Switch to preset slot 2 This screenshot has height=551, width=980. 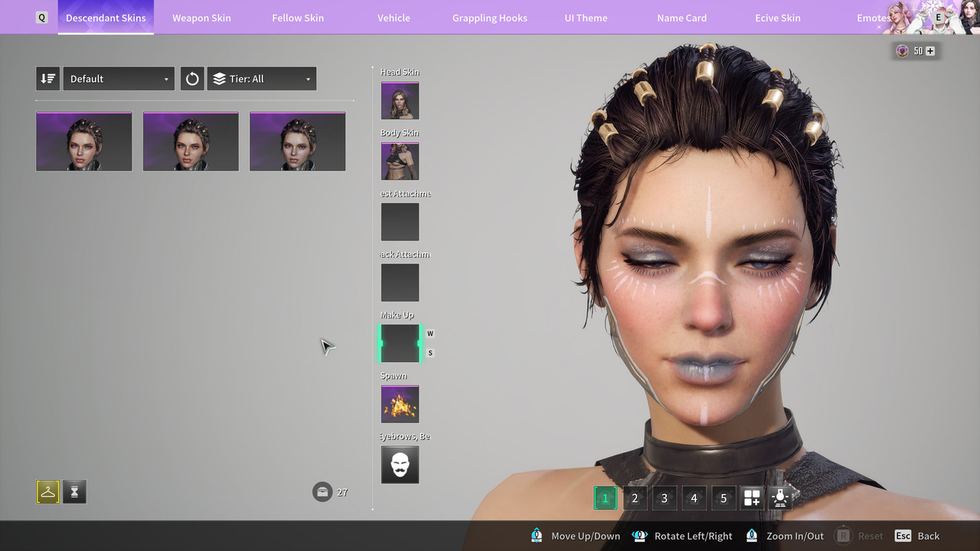pyautogui.click(x=635, y=498)
